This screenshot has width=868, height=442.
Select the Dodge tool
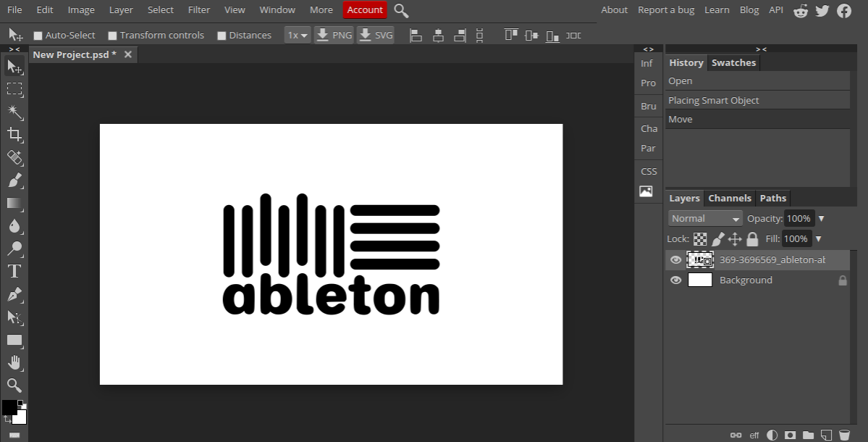coord(14,249)
